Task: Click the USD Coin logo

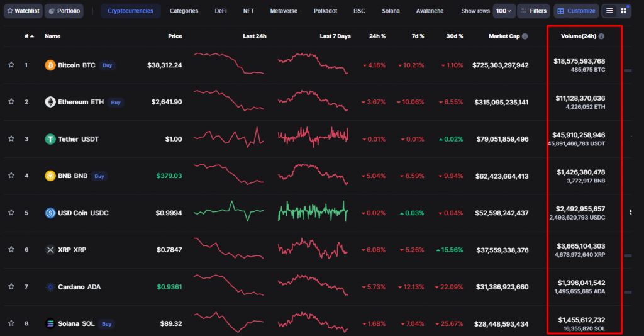Action: [x=50, y=213]
